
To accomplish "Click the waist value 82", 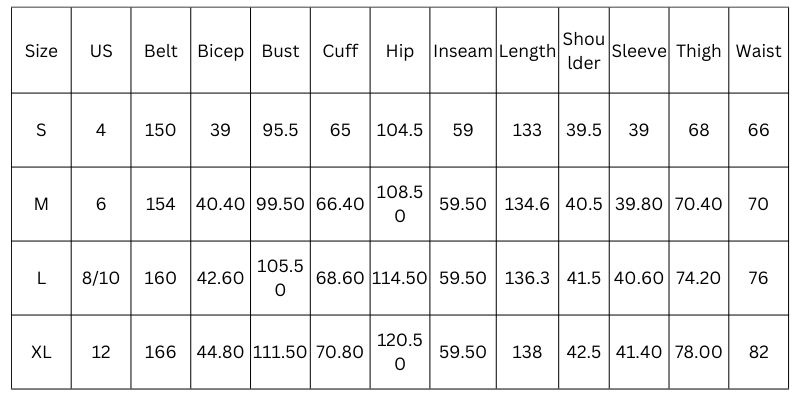I will coord(758,352).
